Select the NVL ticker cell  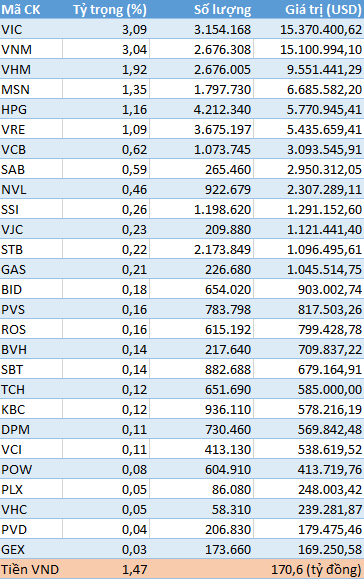(31, 189)
